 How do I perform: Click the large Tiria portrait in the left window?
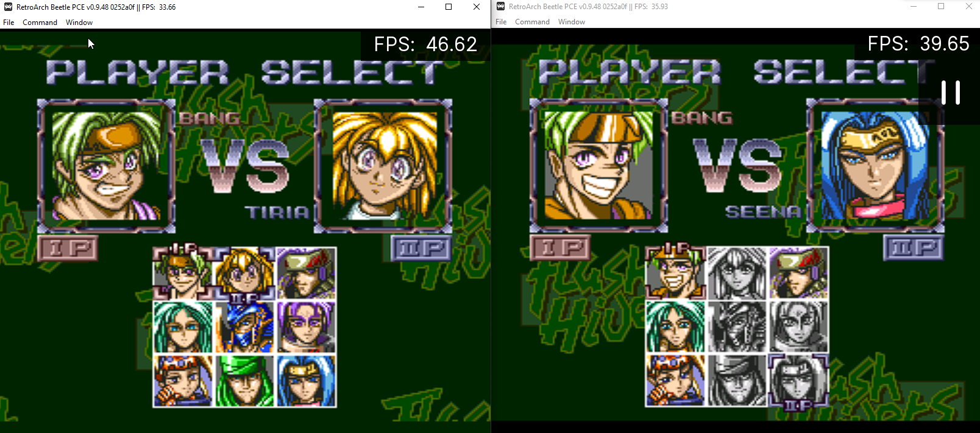click(383, 166)
